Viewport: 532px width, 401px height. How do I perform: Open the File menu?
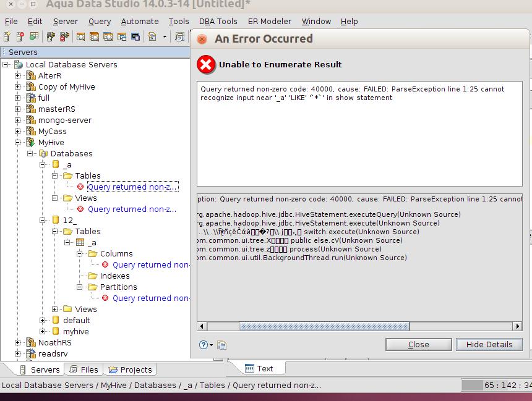point(11,22)
